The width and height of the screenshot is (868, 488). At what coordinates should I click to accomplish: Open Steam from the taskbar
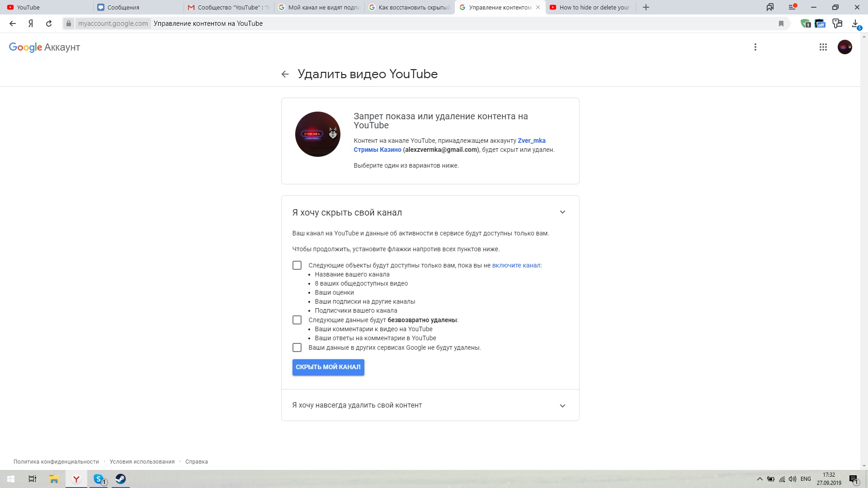coord(121,479)
